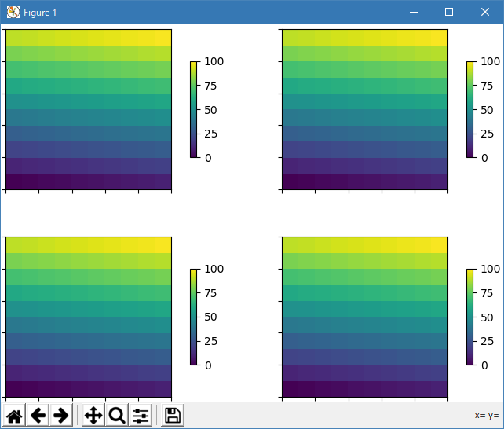This screenshot has width=504, height=429.
Task: Click the top-left heatmap plot
Action: coord(89,109)
